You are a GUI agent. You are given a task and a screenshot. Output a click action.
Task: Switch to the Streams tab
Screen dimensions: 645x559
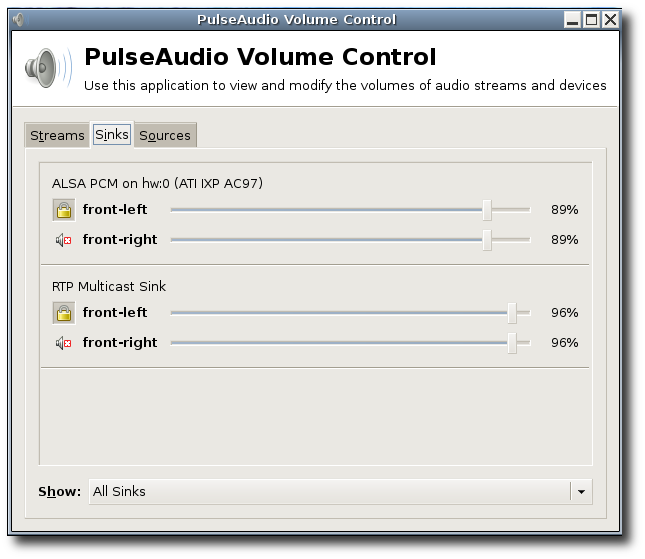click(57, 135)
